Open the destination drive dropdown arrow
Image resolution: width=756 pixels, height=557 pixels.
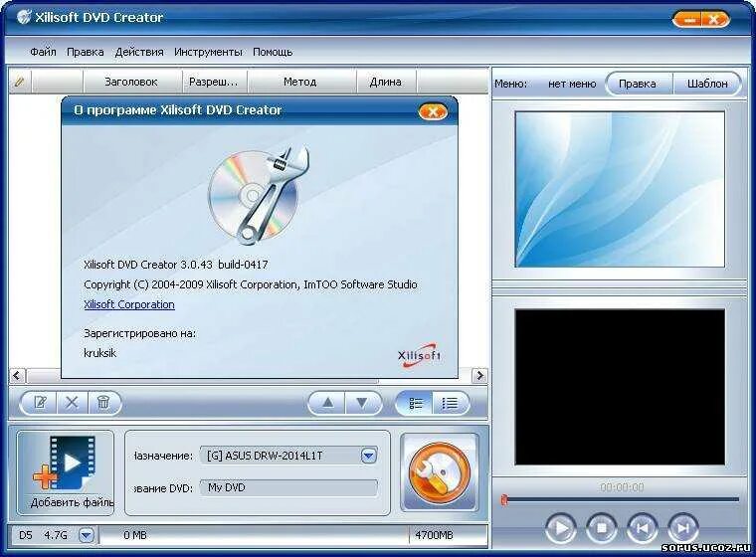coord(369,456)
